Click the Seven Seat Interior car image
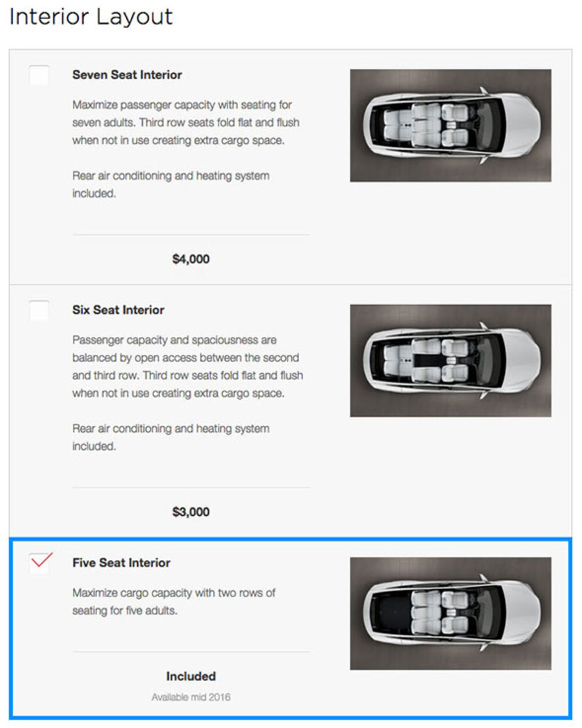 pos(450,126)
